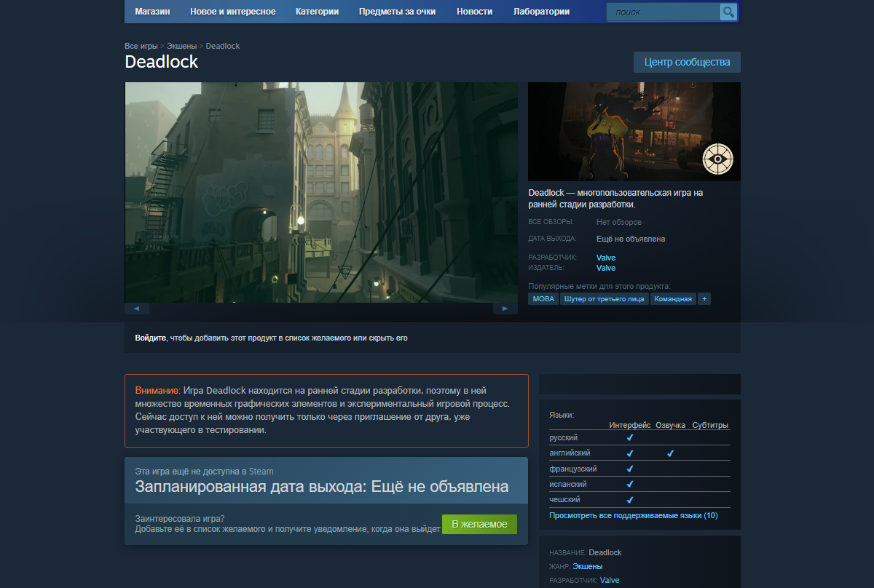Viewport: 874px width, 588px height.
Task: Select Категории in the top navigation
Action: (318, 12)
